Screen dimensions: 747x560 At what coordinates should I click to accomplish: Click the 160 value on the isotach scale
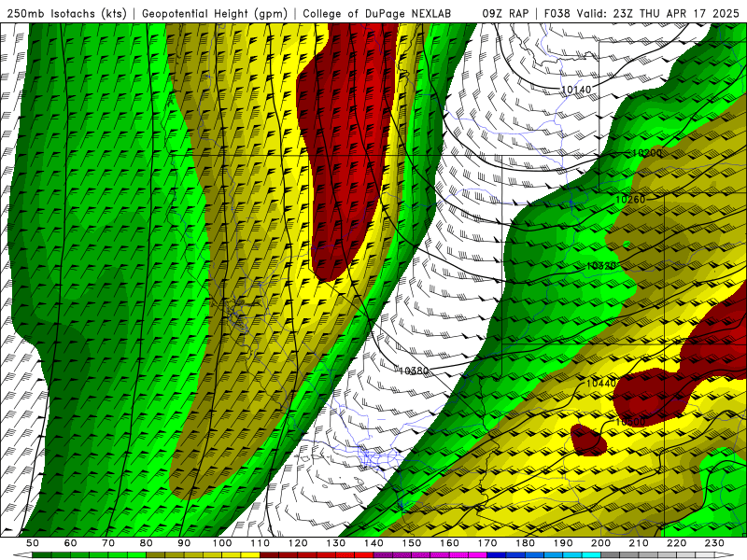449,543
